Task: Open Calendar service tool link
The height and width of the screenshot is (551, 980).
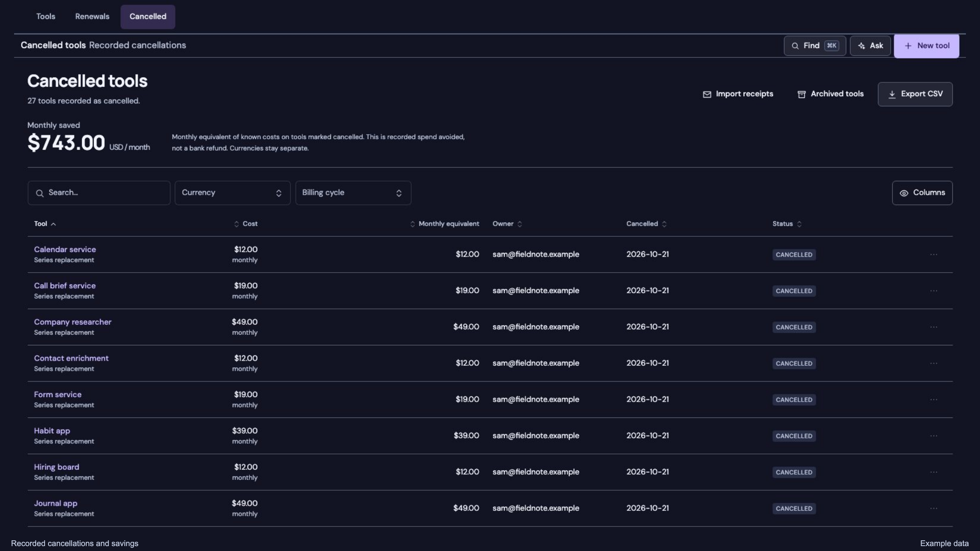Action: [x=65, y=249]
